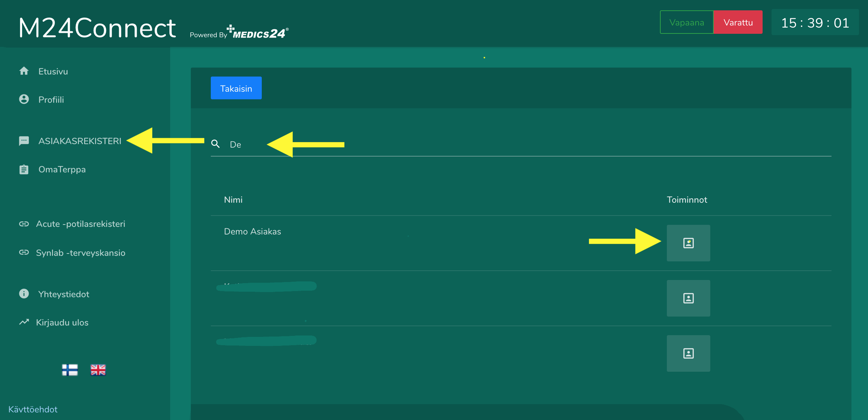The width and height of the screenshot is (868, 420).
Task: Open the Profiili user icon
Action: 24,99
